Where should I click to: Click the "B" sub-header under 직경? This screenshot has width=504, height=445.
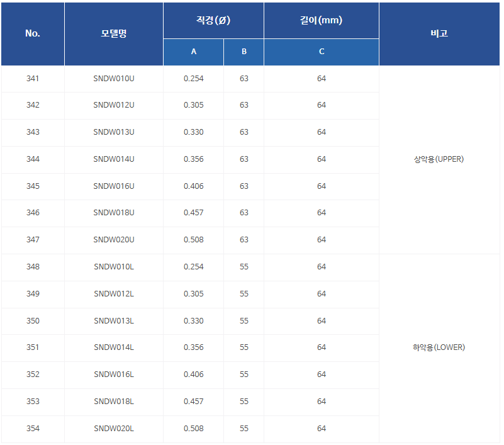244,52
